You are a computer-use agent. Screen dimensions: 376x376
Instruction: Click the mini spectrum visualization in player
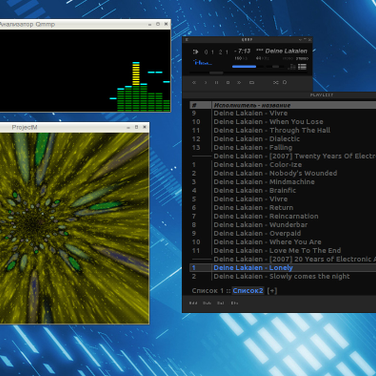coord(203,62)
